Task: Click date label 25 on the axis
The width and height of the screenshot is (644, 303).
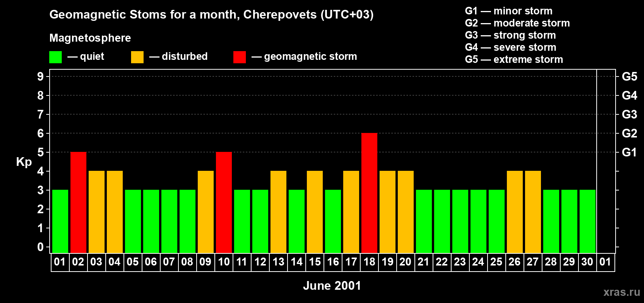Action: pos(496,262)
